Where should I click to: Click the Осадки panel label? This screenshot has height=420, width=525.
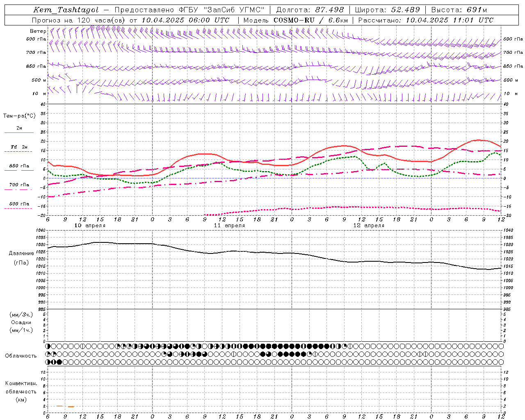point(21,322)
